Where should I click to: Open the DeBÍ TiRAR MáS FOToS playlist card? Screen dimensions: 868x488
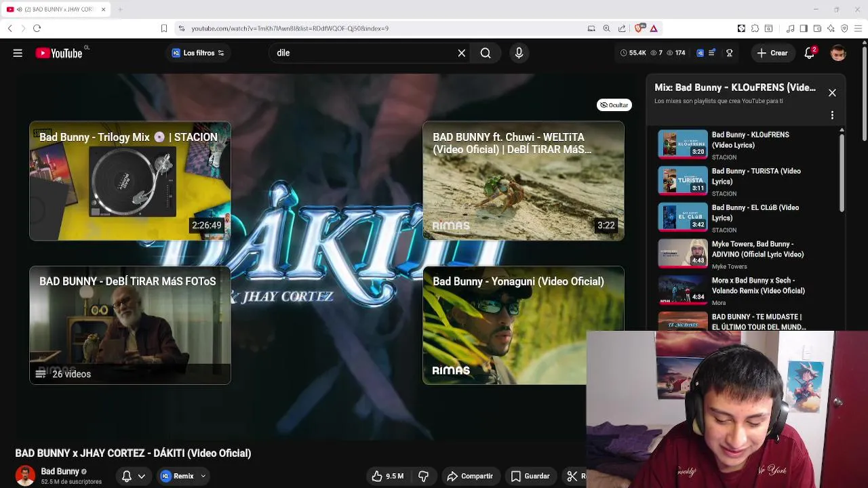(130, 325)
